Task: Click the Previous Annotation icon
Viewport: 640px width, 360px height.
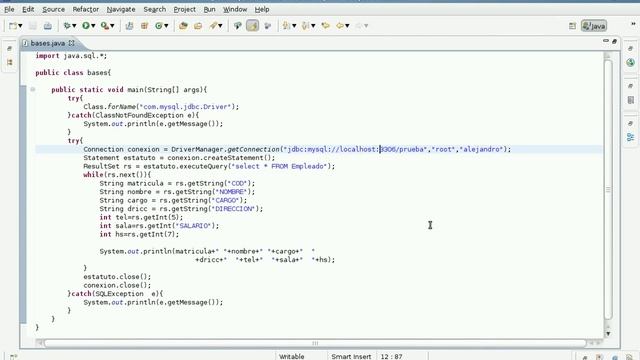Action: tap(306, 26)
